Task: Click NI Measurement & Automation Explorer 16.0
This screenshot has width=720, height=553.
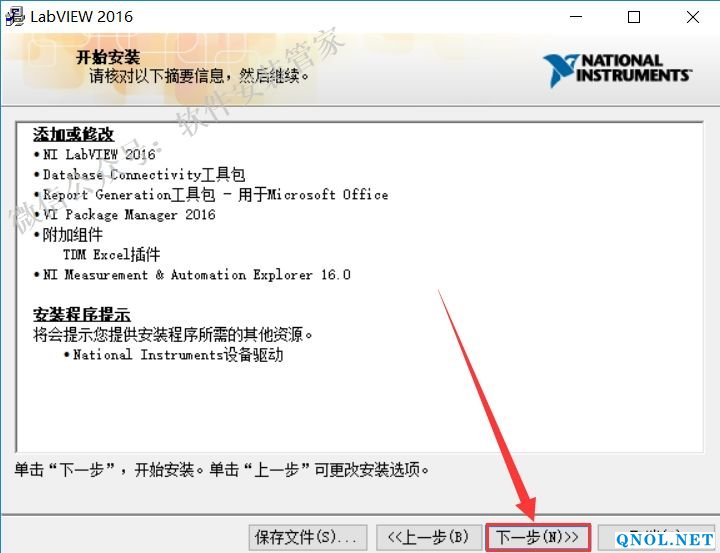Action: point(196,275)
